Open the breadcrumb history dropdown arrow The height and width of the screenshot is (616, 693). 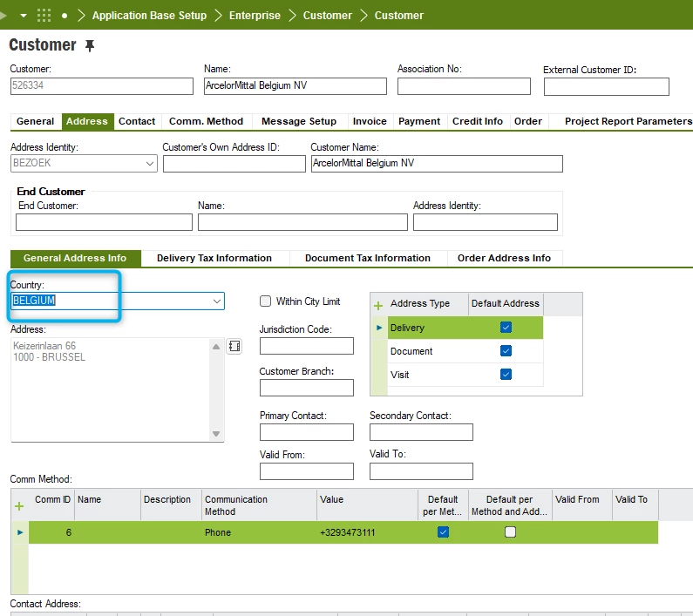[x=24, y=16]
